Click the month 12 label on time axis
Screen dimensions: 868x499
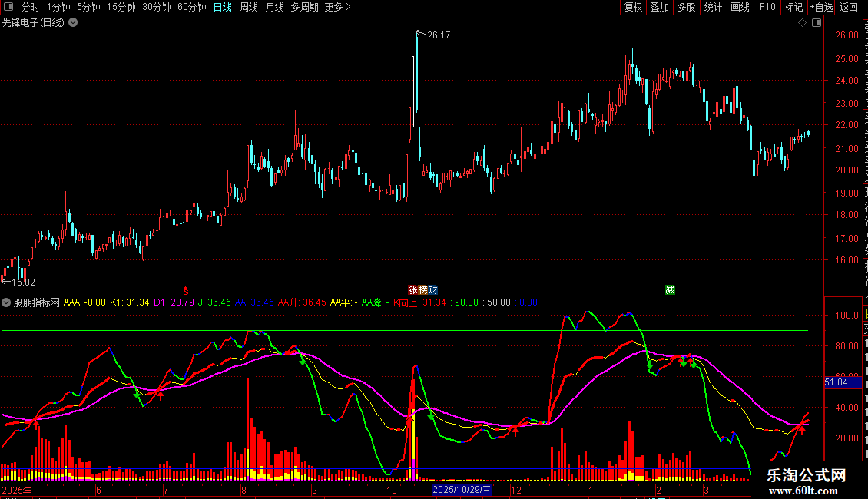(516, 490)
